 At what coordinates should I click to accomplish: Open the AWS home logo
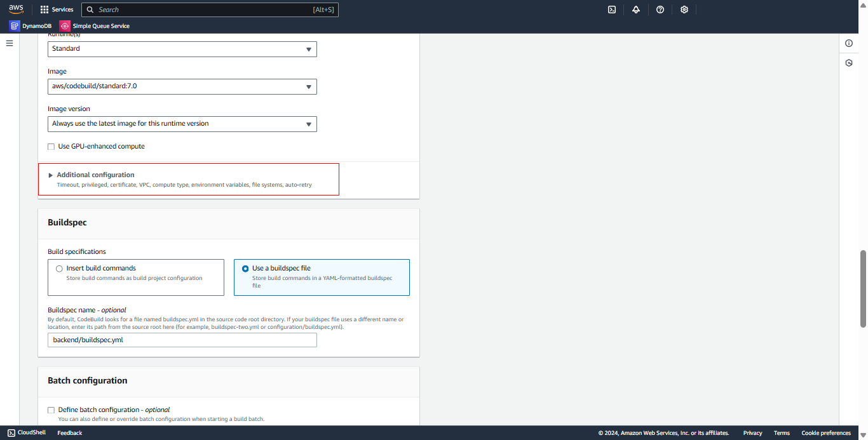(16, 9)
